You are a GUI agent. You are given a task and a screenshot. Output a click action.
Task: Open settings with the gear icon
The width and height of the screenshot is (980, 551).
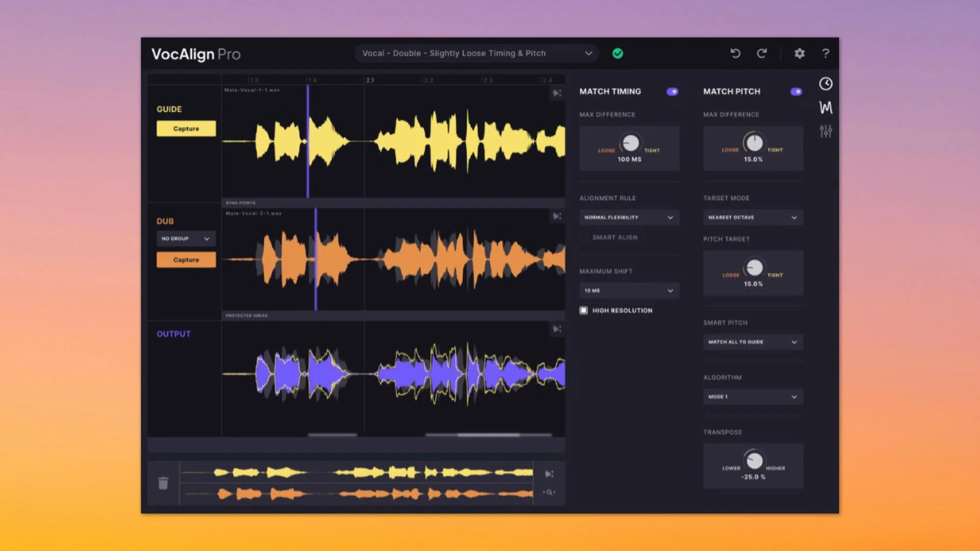[799, 53]
